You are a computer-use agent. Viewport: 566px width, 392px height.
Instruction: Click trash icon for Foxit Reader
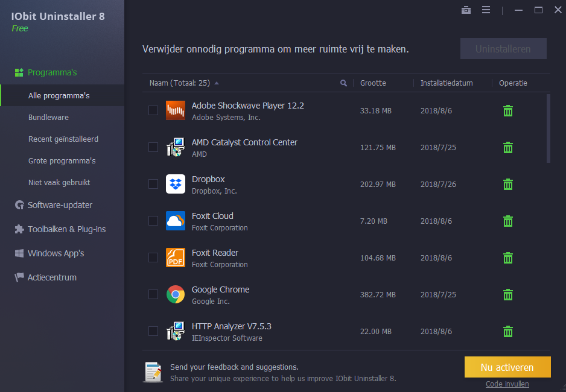508,258
